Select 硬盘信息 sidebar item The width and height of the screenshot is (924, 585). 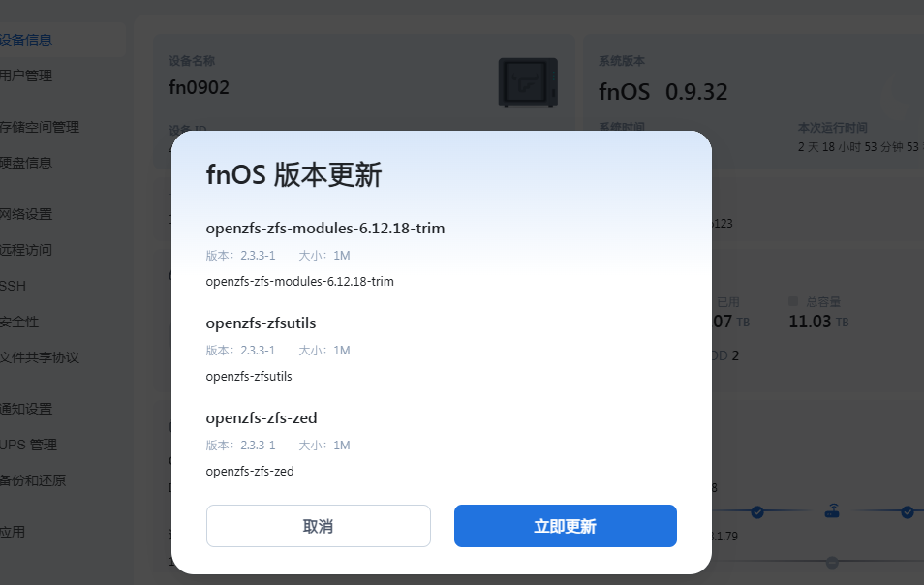click(26, 163)
